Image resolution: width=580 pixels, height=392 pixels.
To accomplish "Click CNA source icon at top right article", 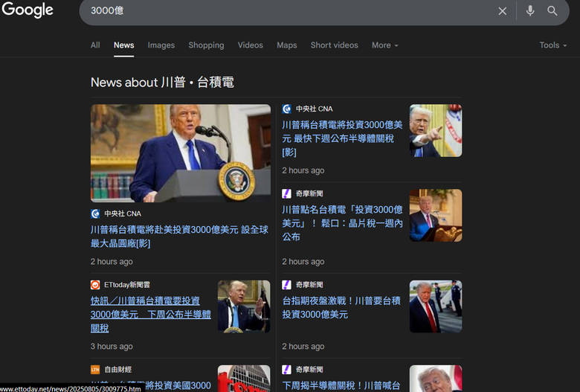I will point(287,109).
